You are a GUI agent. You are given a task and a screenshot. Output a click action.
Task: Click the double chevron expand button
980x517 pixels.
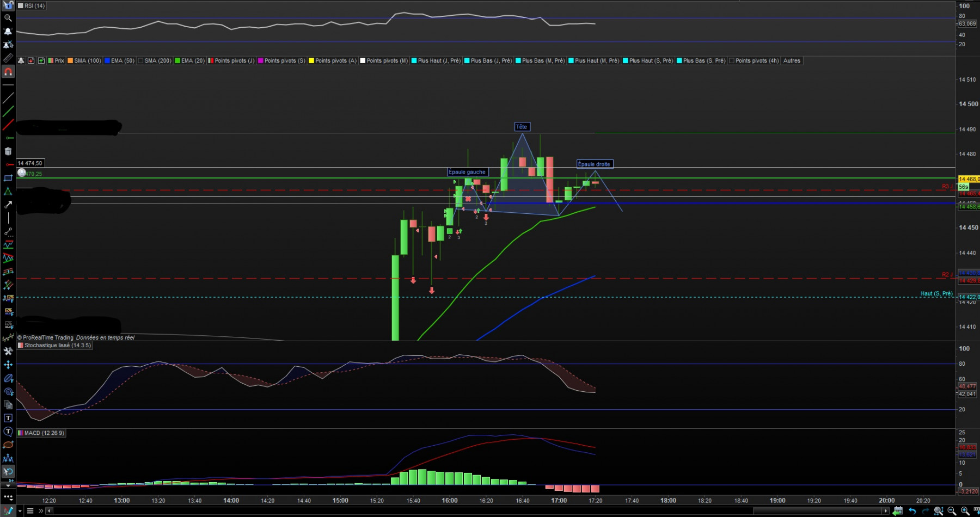41,511
